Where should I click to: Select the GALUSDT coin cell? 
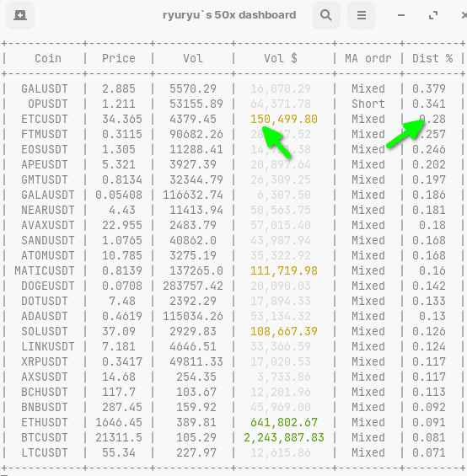tap(45, 88)
